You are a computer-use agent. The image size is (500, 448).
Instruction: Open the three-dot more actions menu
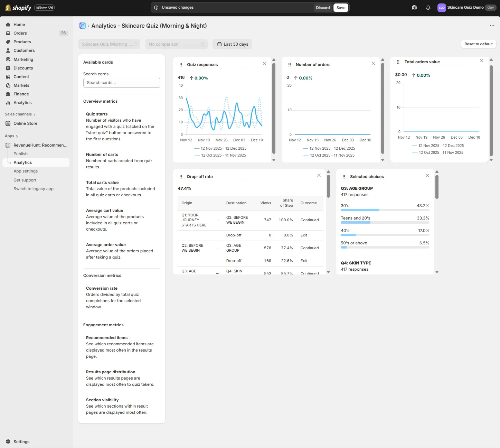[492, 26]
